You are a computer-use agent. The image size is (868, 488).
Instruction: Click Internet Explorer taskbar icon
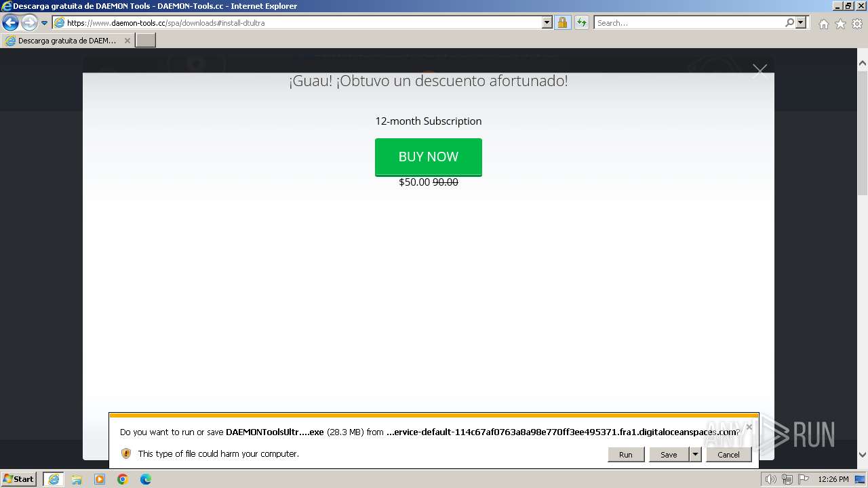coord(53,479)
